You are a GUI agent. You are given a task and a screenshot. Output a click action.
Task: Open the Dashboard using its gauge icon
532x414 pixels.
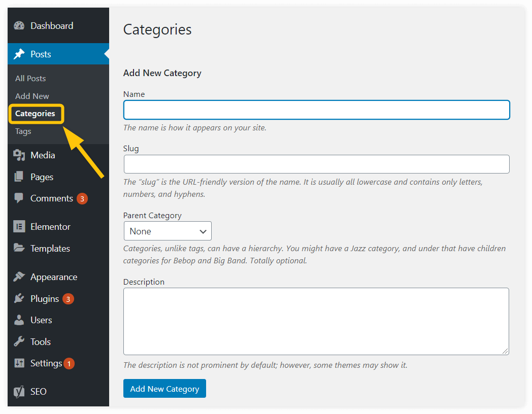click(x=19, y=25)
